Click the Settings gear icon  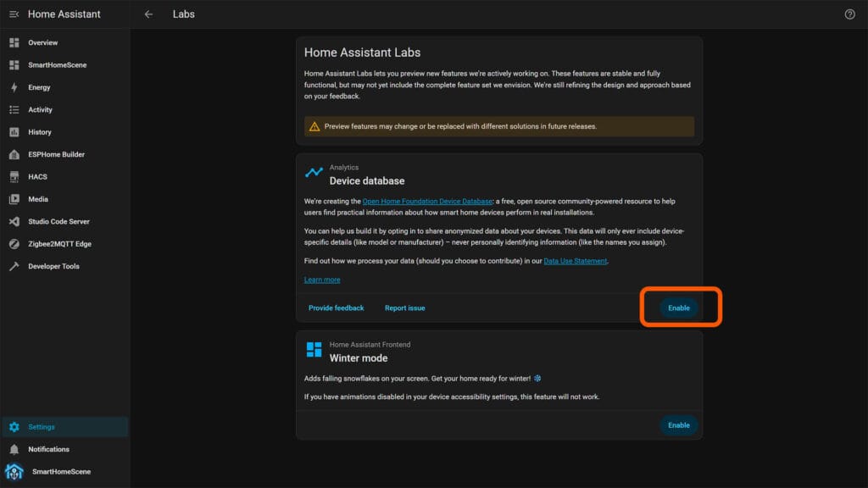(14, 427)
